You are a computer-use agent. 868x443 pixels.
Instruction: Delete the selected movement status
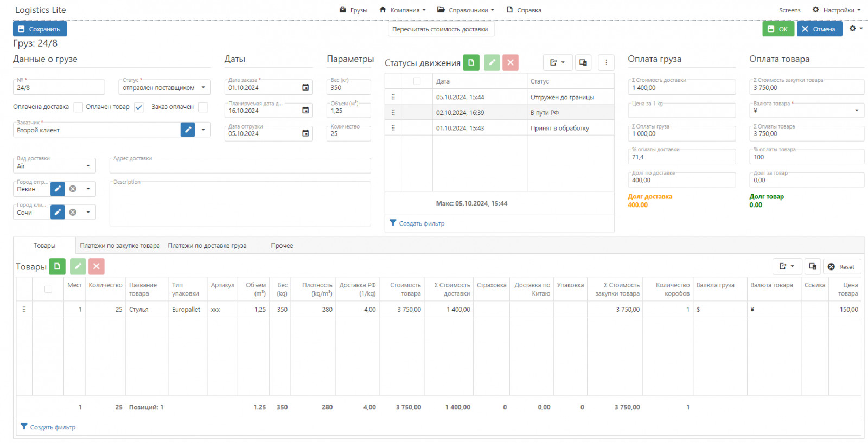pyautogui.click(x=510, y=63)
